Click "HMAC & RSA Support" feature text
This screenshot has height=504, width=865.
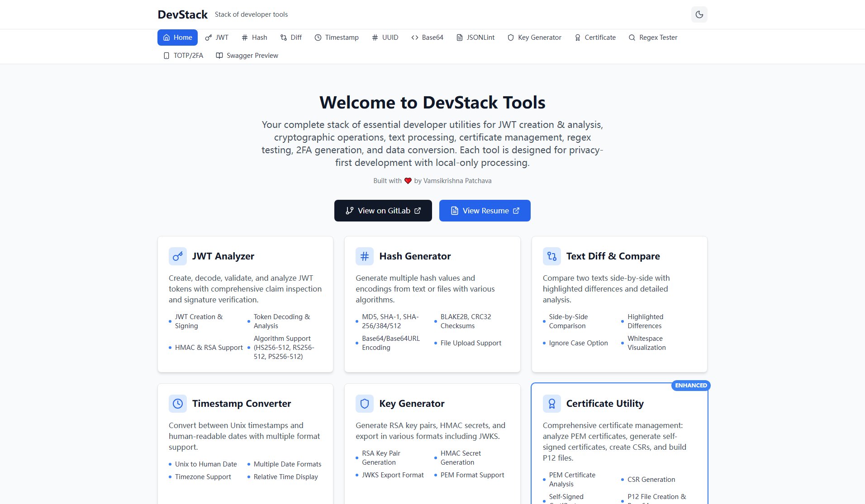click(209, 348)
